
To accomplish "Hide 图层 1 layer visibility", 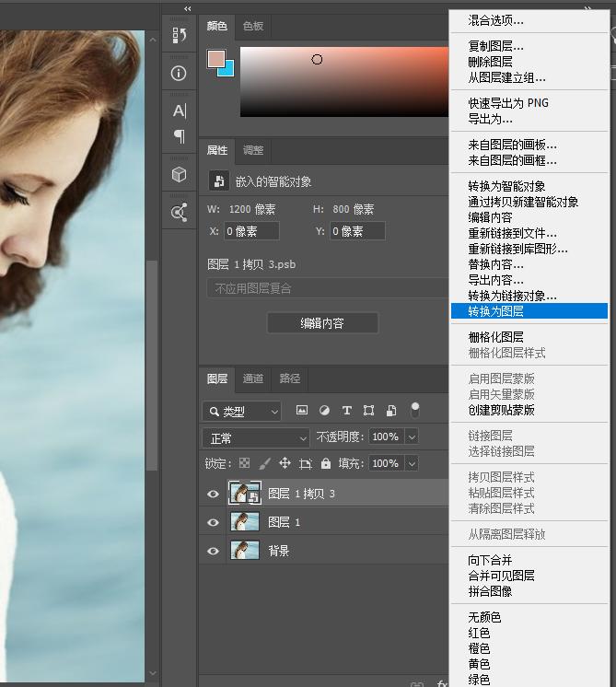I will [x=213, y=522].
